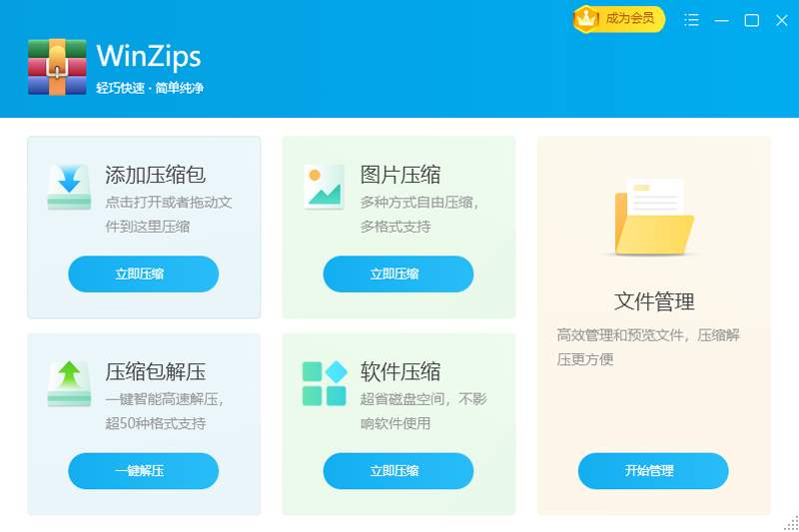This screenshot has width=799, height=532.
Task: Click the software compression tiles icon
Action: [324, 383]
